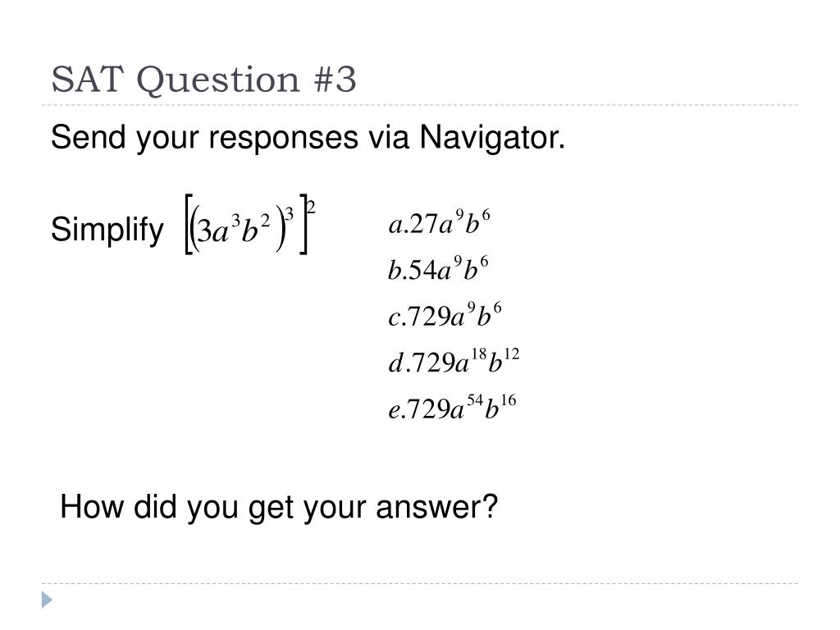
Task: Click the inner exponent 3 after parenthesis
Action: 290,214
